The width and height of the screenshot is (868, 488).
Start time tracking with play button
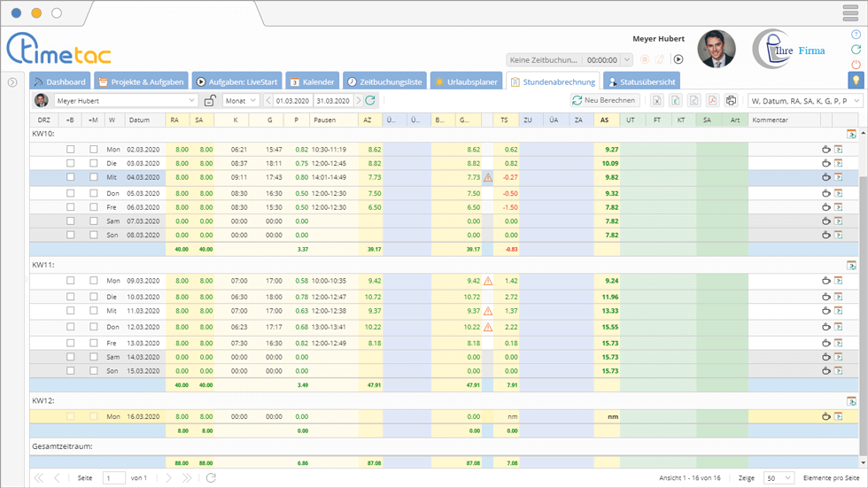coord(678,59)
